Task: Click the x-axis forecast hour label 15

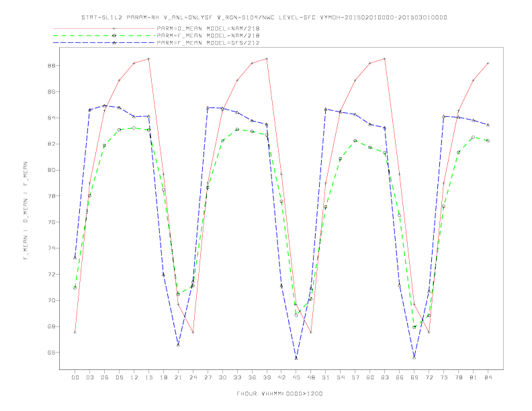Action: [x=148, y=377]
